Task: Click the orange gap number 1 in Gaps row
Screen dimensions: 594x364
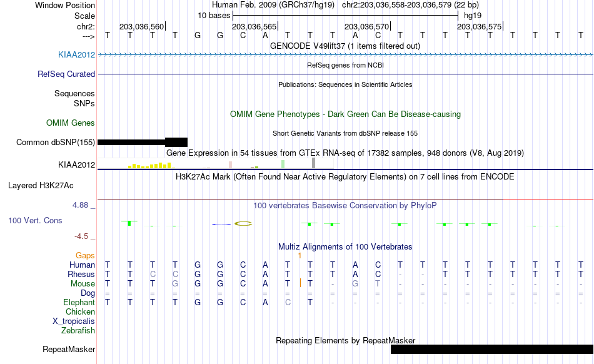Action: point(300,256)
